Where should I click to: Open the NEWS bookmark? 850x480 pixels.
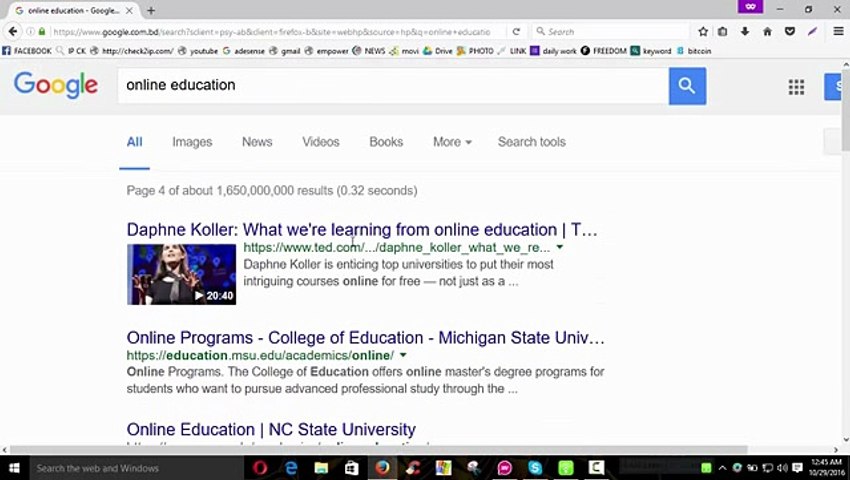click(369, 51)
